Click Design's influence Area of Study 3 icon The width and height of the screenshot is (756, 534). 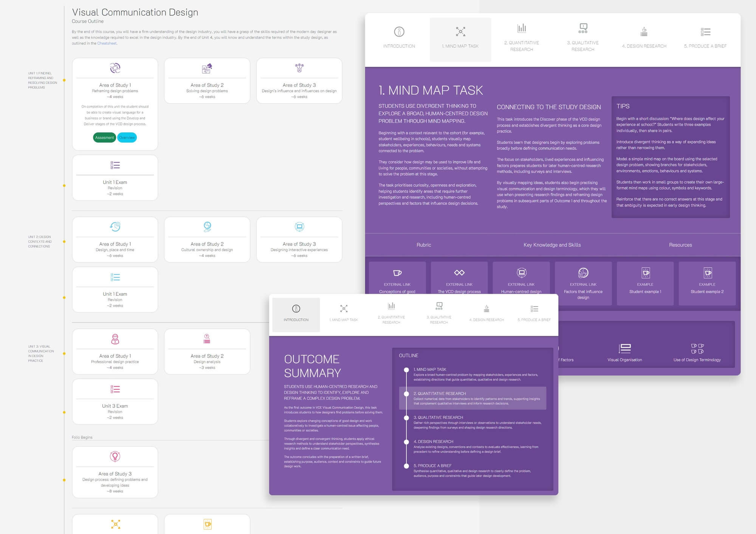(x=299, y=68)
